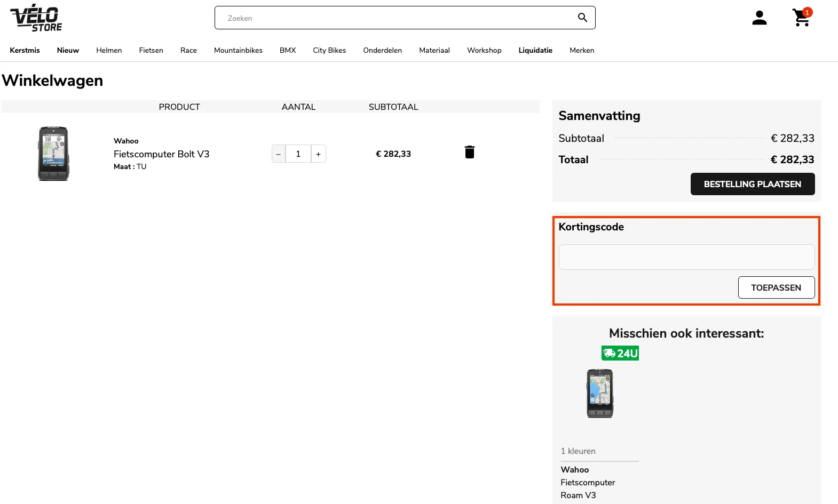Click the Bolt V3 cart thumbnail

[x=53, y=154]
